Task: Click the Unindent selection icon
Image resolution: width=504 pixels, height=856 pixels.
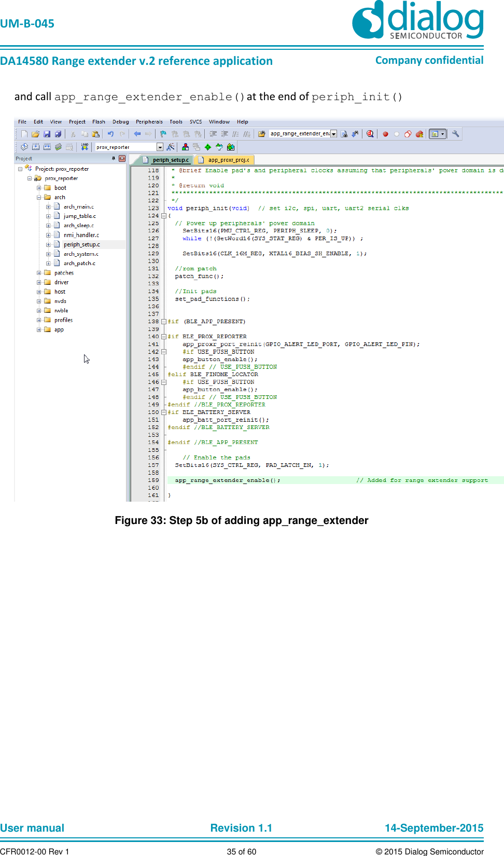Action: click(224, 134)
